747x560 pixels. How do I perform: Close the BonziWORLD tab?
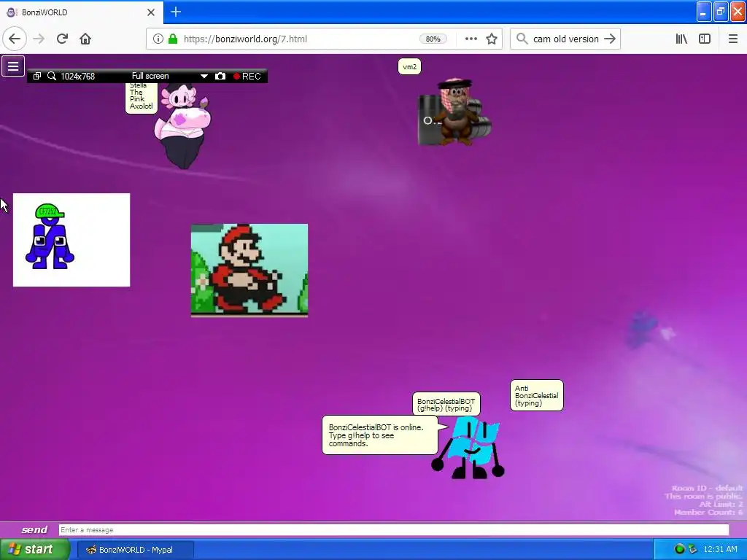[151, 12]
